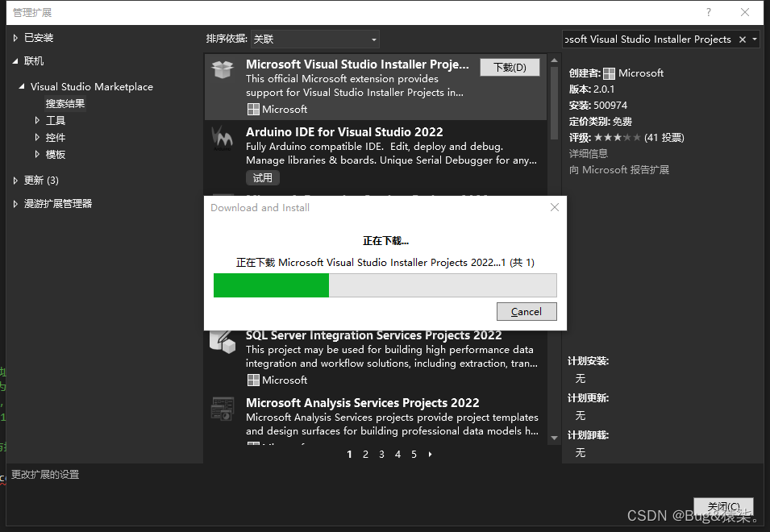Click the next page arrow in pagination
770x532 pixels.
tap(431, 455)
